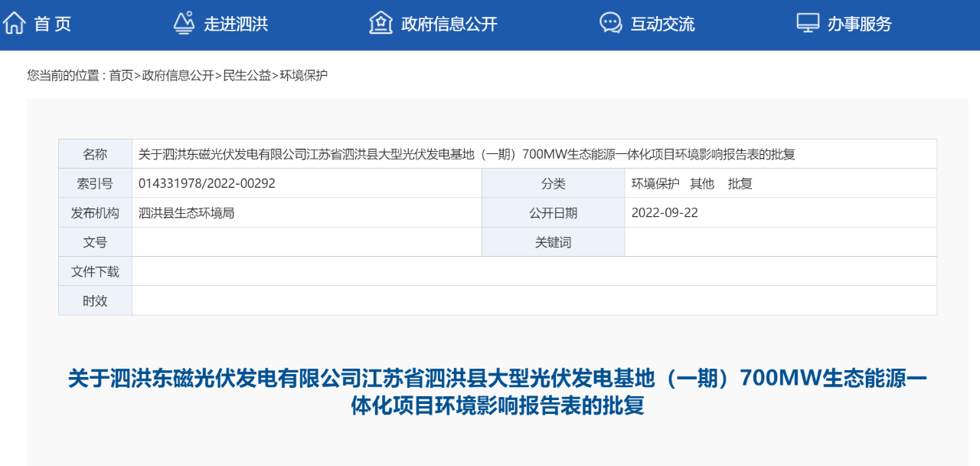Select 政府信息公开 in the top navigation

point(449,24)
